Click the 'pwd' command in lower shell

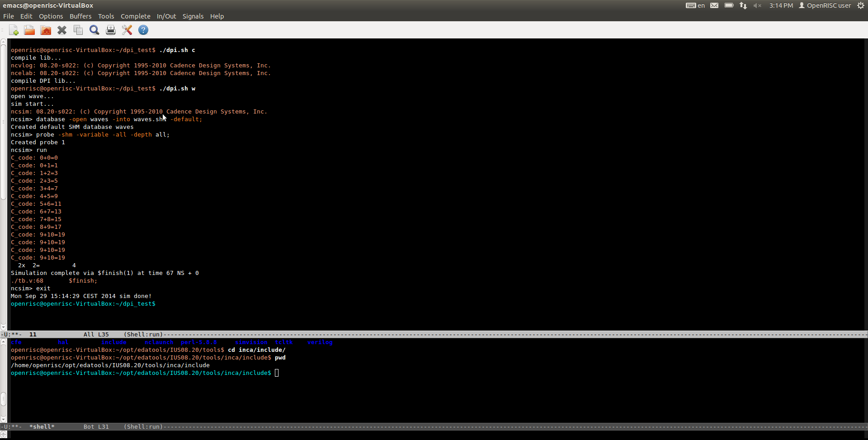[280, 358]
